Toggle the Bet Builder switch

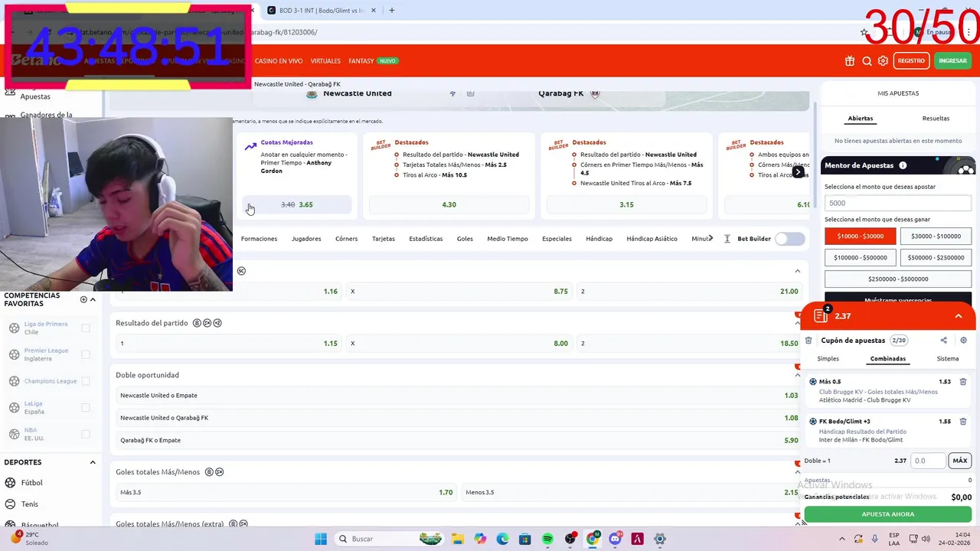[789, 239]
